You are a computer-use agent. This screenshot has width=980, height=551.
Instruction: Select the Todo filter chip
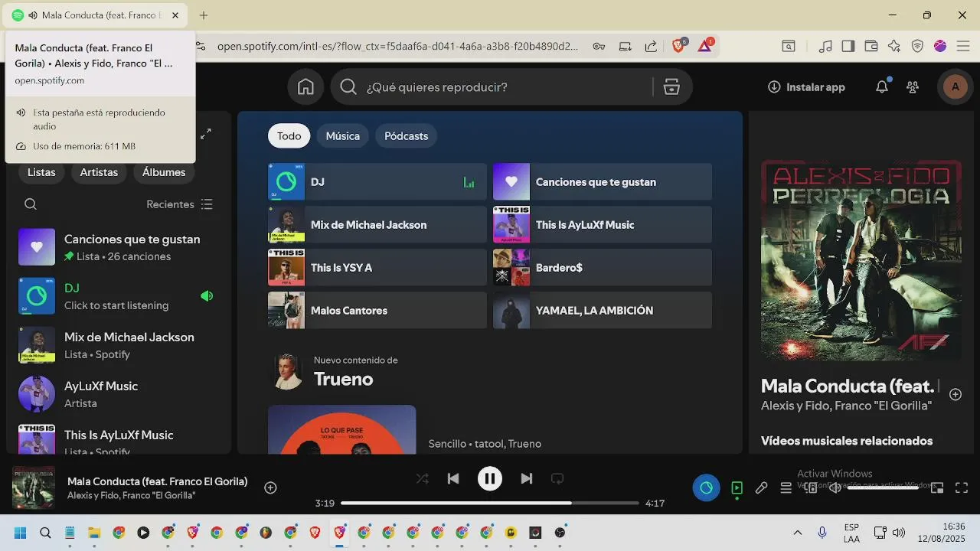tap(289, 136)
